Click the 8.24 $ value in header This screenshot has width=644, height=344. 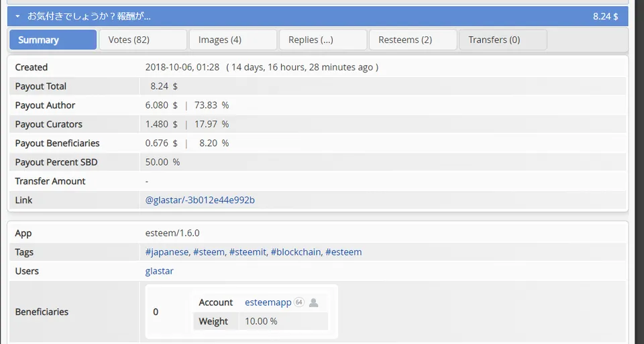click(605, 16)
